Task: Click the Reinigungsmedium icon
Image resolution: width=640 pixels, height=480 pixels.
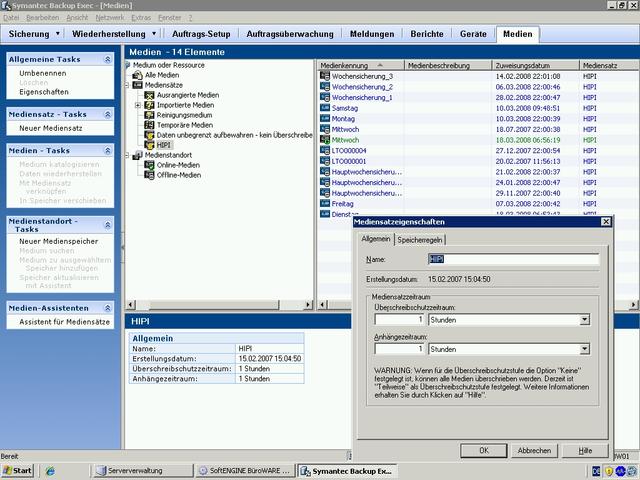Action: point(149,115)
